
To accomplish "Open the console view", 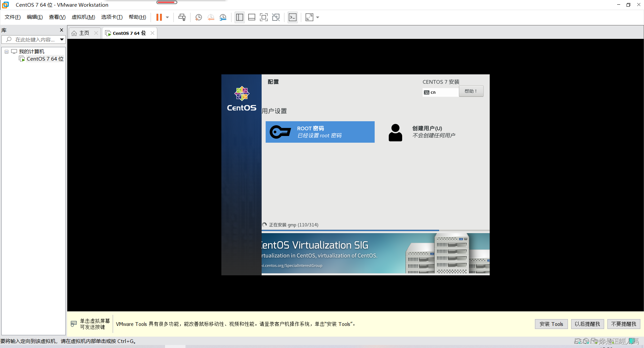I will point(292,17).
